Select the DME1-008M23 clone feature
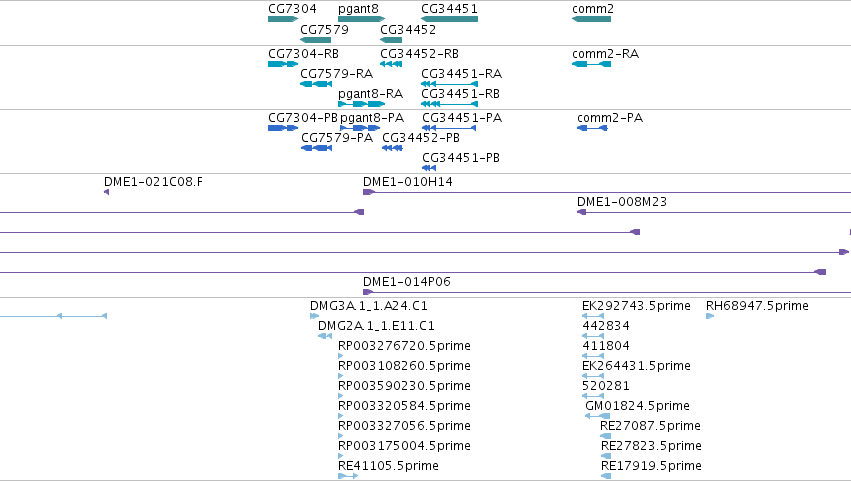Viewport: 851px width, 481px height. pos(714,212)
